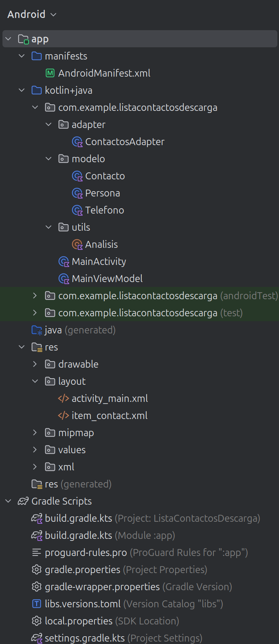
Task: Open the Android project view dropdown
Action: (x=32, y=15)
